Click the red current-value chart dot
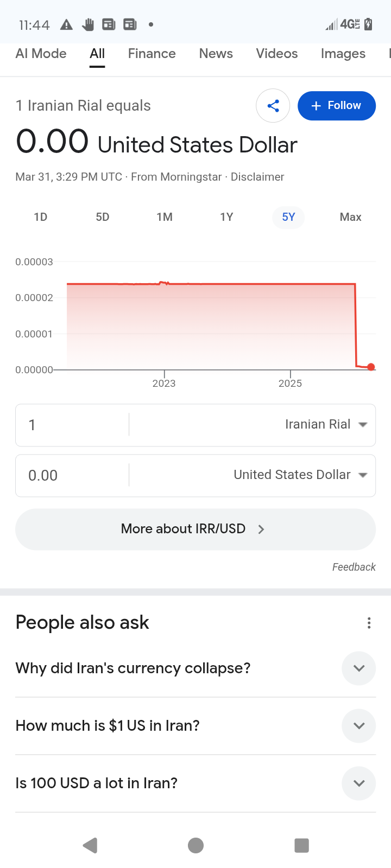The image size is (391, 868). point(371,367)
